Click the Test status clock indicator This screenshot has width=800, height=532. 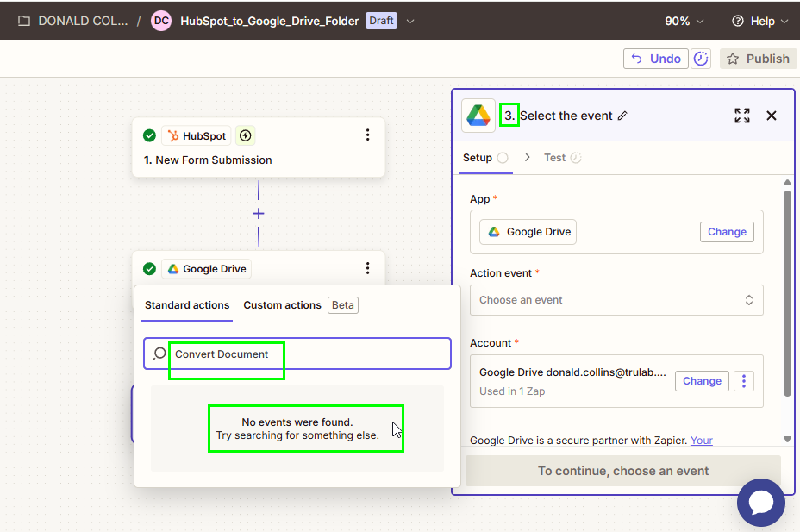point(576,158)
